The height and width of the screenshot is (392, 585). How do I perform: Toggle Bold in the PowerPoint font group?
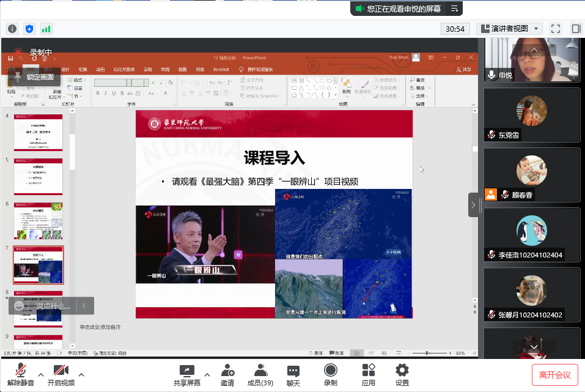[x=98, y=93]
